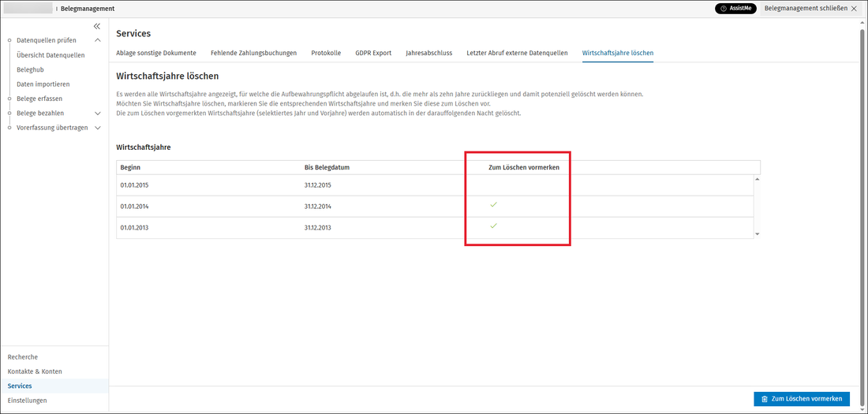The height and width of the screenshot is (414, 868).
Task: Open Übersicht Datenquellen
Action: coord(51,55)
